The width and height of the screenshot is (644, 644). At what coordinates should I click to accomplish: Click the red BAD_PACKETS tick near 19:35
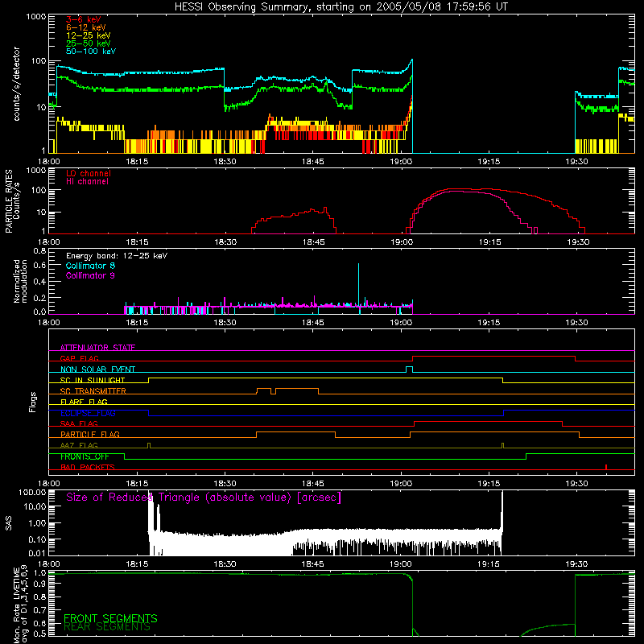click(606, 467)
